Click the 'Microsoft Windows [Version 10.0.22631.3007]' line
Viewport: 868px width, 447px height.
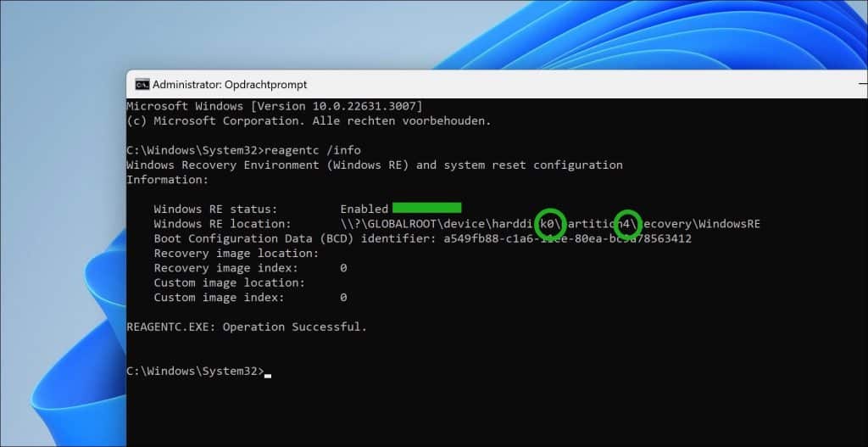pyautogui.click(x=274, y=106)
